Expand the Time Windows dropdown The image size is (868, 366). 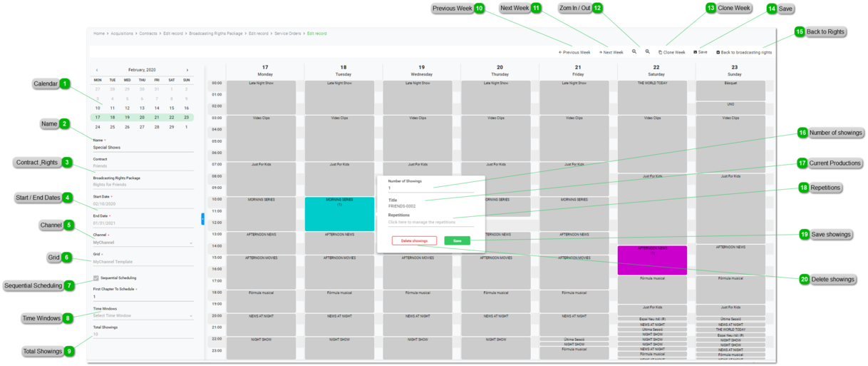tap(143, 315)
